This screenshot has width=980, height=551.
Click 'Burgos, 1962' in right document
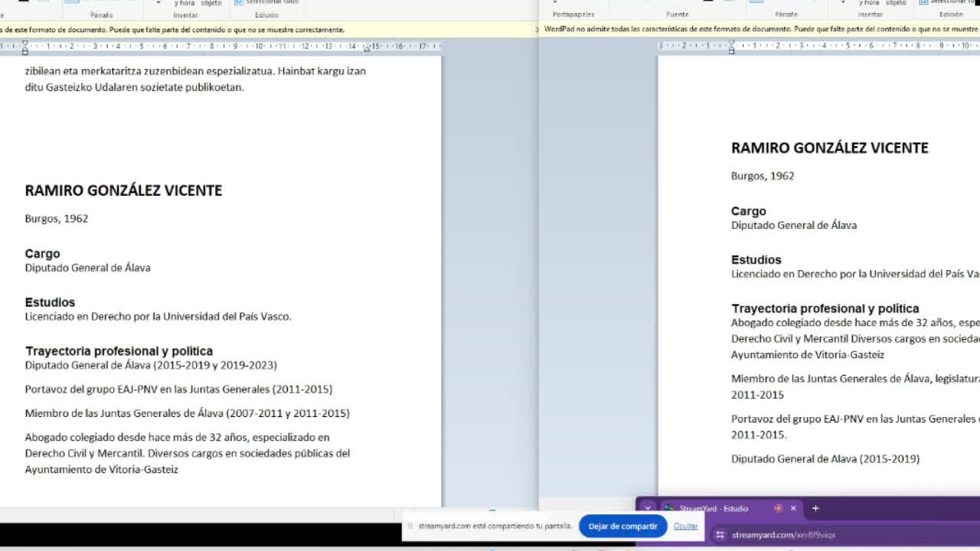click(763, 176)
